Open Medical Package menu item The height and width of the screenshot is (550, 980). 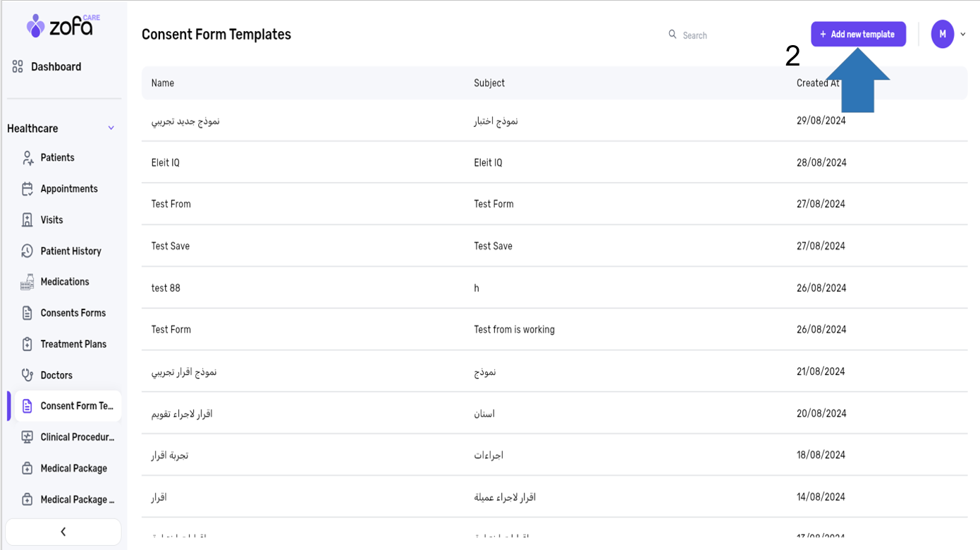(x=73, y=468)
